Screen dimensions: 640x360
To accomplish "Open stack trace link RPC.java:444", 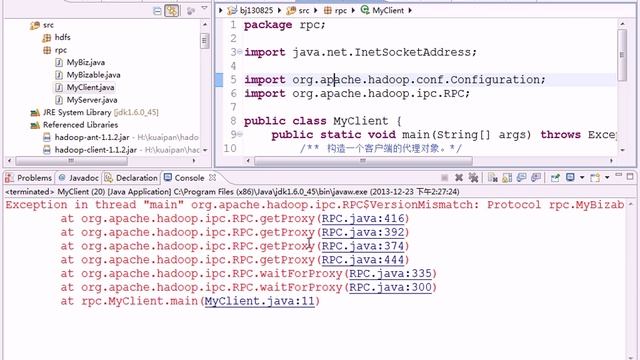I will tap(363, 260).
